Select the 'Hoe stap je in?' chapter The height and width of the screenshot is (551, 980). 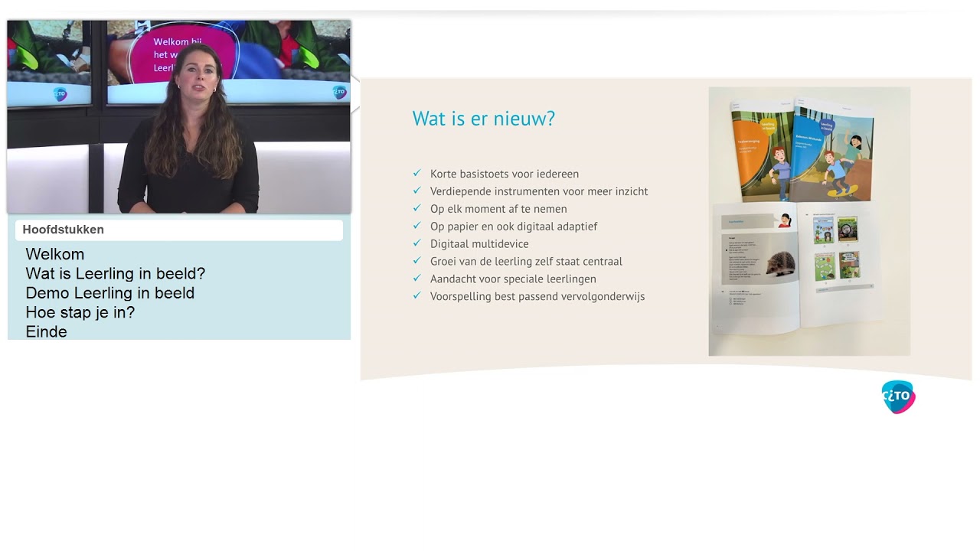80,312
